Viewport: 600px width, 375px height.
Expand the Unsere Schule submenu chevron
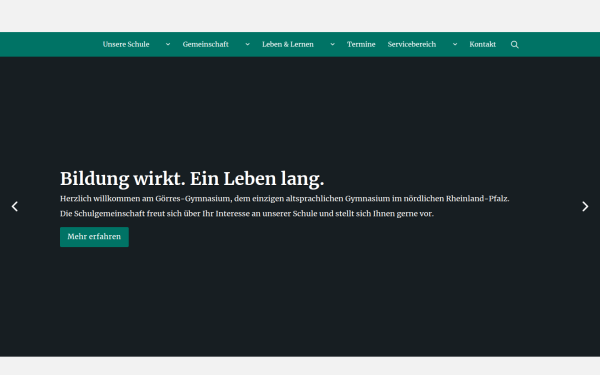pyautogui.click(x=168, y=44)
